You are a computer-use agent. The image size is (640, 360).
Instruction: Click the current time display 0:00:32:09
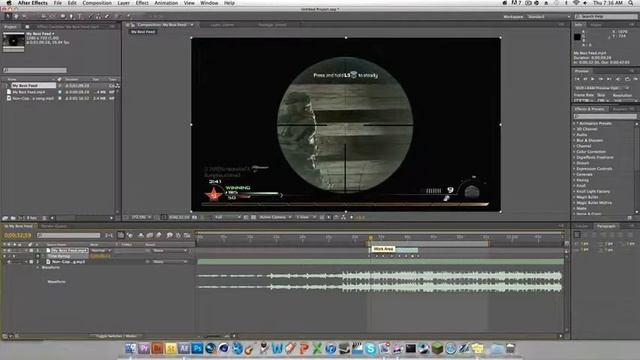(x=18, y=236)
